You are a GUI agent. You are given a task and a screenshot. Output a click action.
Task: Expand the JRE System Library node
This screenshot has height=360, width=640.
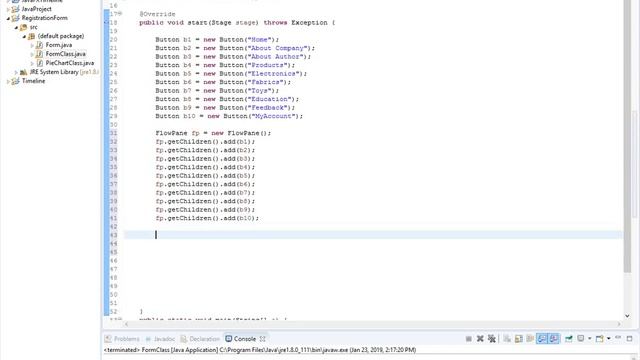click(x=16, y=72)
